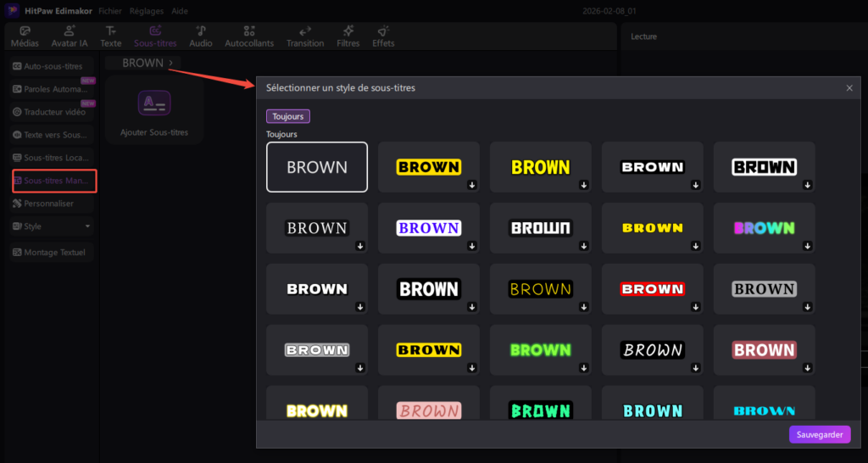Open the Fichier menu
868x463 pixels.
pyautogui.click(x=109, y=11)
